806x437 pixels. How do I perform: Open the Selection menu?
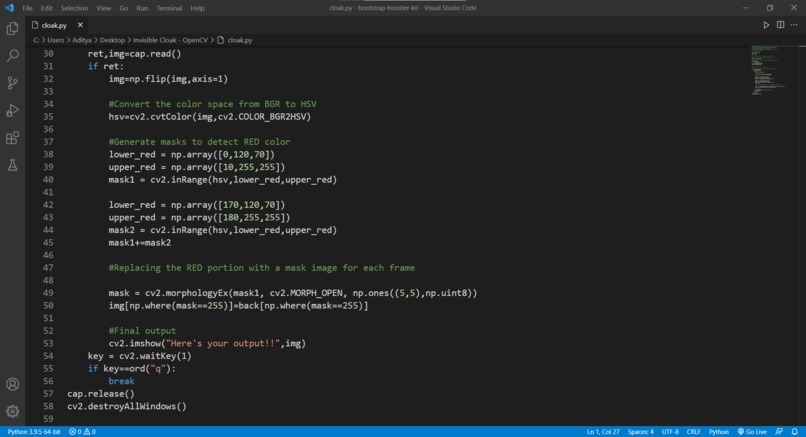tap(74, 8)
